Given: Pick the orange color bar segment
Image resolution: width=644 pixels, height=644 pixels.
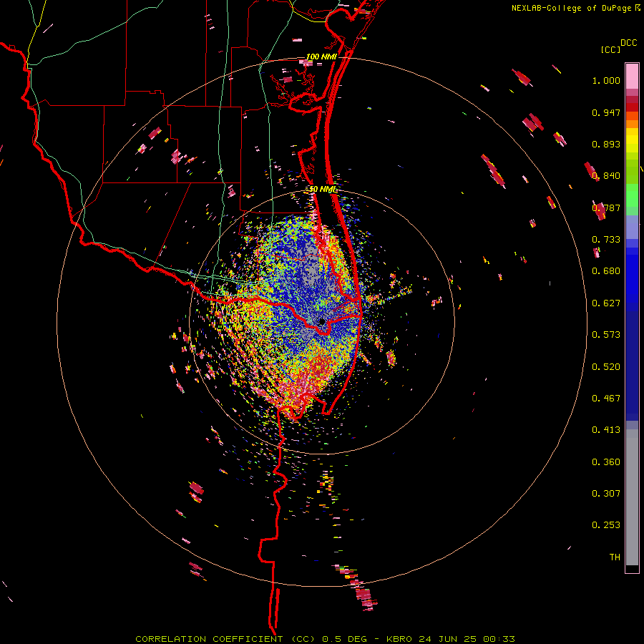Looking at the screenshot, I should 632,124.
